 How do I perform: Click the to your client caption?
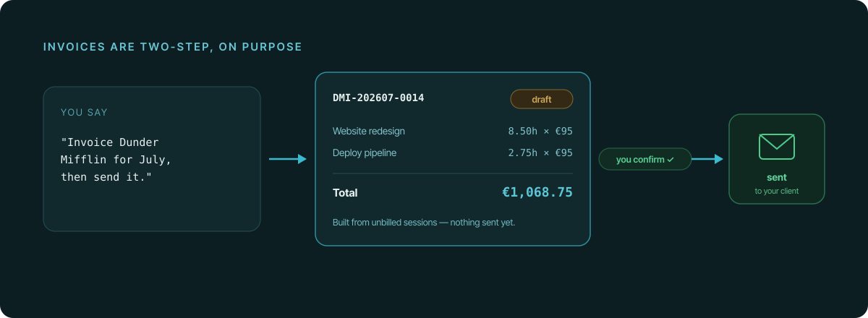[777, 192]
